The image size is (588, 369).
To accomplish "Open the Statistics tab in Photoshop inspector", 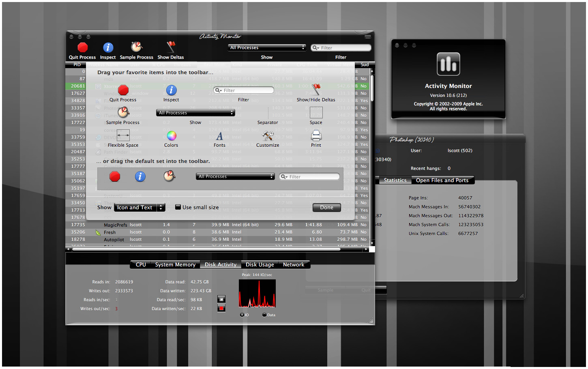I will [395, 180].
